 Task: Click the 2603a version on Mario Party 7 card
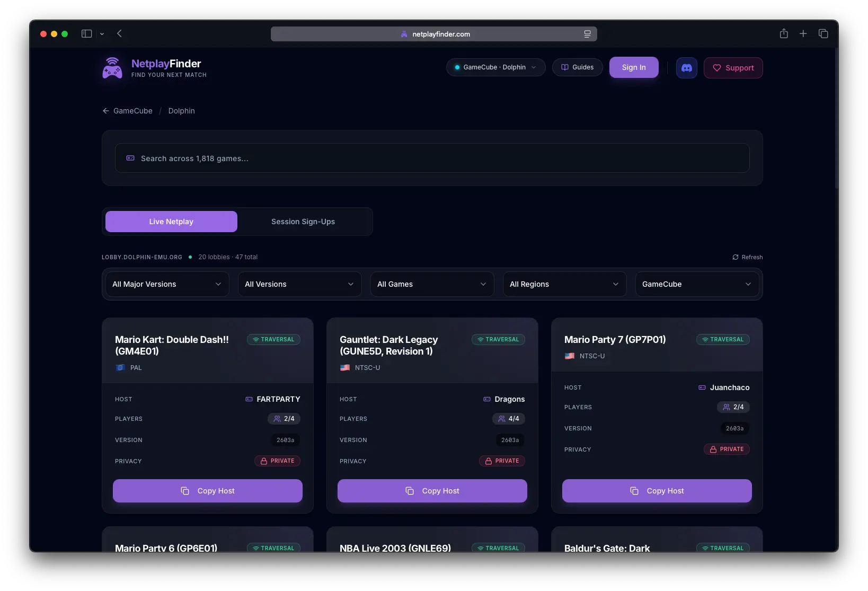[x=734, y=428]
